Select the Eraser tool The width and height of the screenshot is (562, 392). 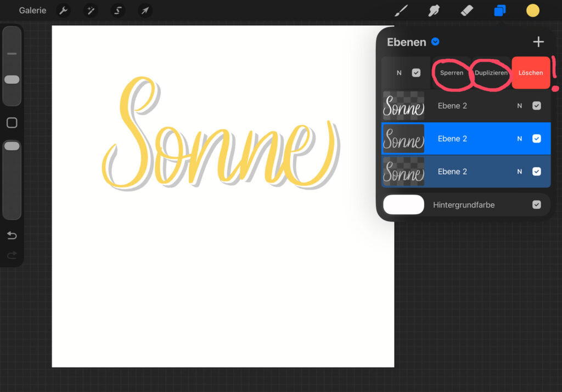467,10
